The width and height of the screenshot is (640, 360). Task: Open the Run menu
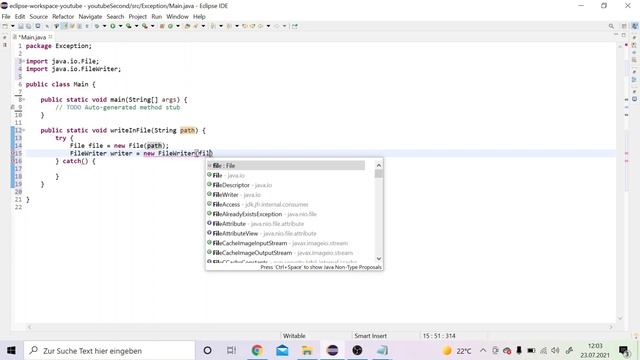pyautogui.click(x=157, y=17)
